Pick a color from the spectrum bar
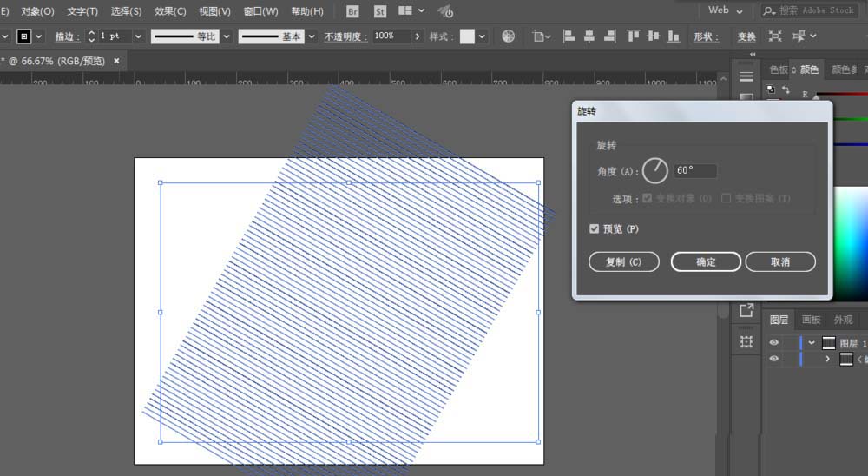 (x=851, y=244)
